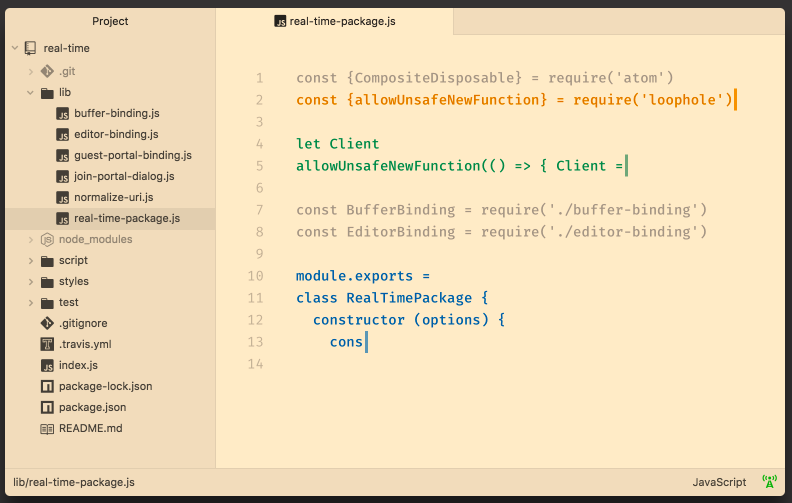Click the Travis icon beside .travis.yml
The image size is (792, 503).
point(46,345)
